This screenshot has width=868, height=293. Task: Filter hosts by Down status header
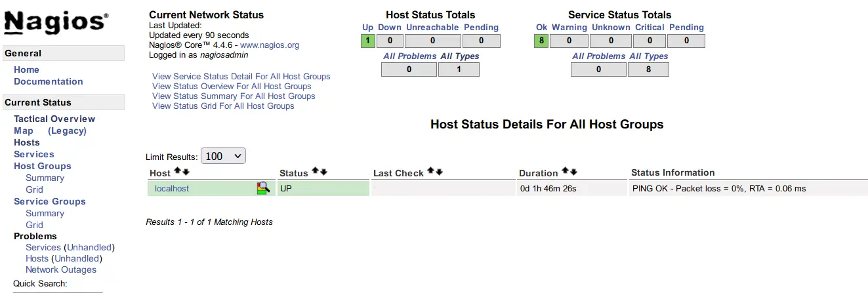(390, 28)
